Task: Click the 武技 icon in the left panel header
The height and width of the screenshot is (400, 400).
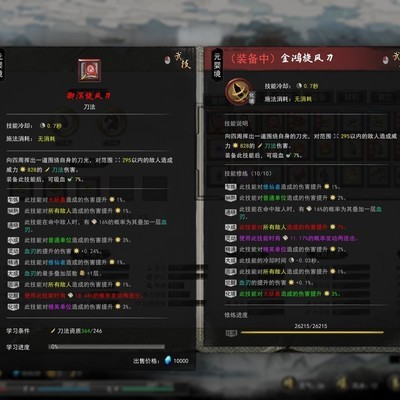Action: pos(183,59)
